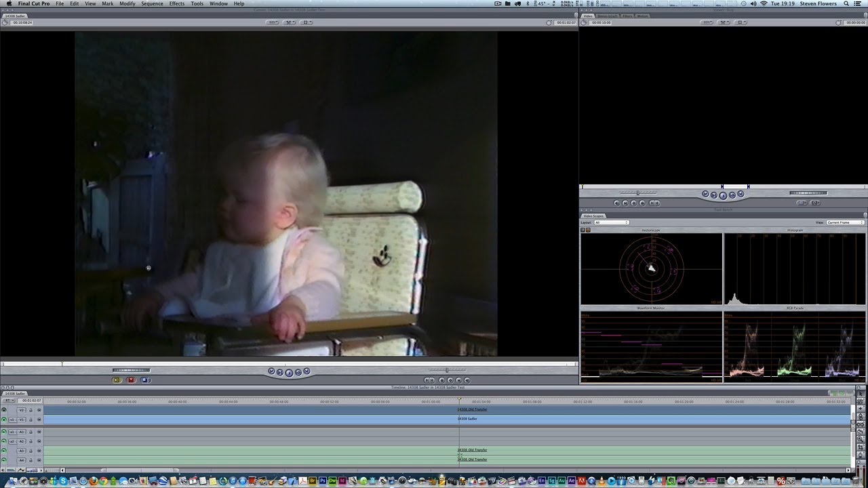Open the Apple menu
Viewport: 868px width, 488px height.
[9, 3]
